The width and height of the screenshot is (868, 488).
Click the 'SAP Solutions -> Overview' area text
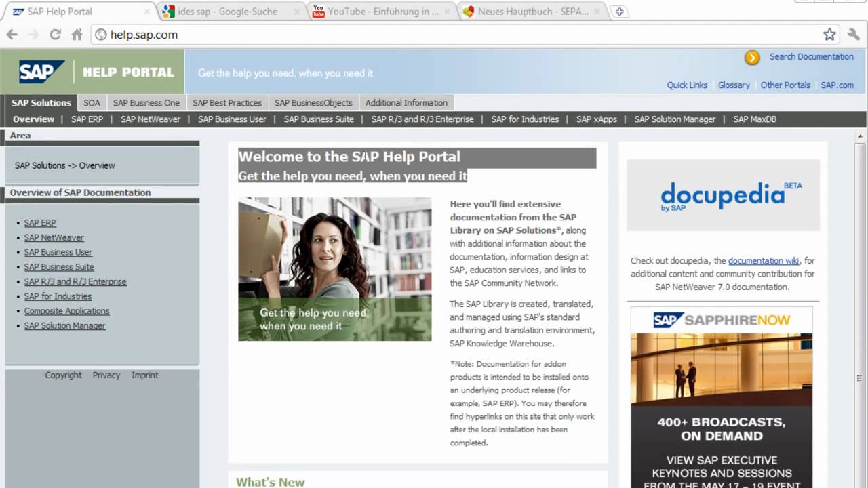[x=65, y=165]
